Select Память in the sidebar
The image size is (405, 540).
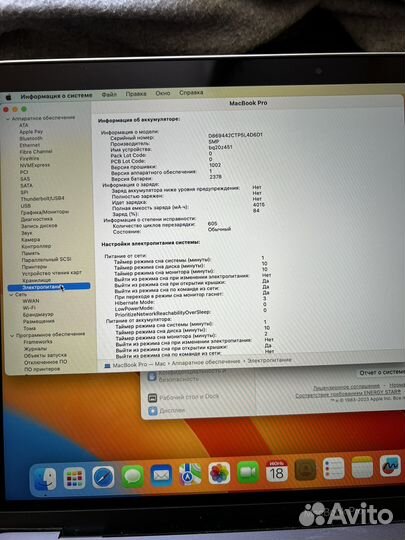[31, 253]
